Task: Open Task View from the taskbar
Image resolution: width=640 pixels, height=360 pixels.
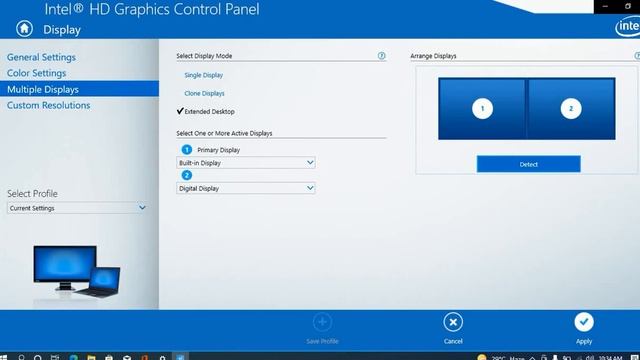Action: pos(55,357)
